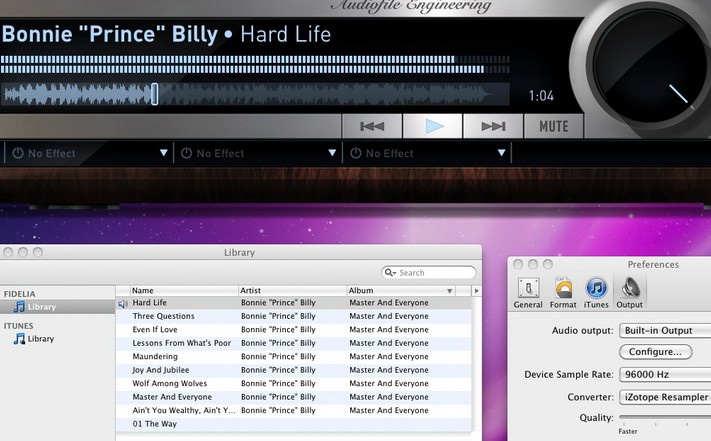Click the Library window zoom button
711x441 pixels.
coord(38,252)
